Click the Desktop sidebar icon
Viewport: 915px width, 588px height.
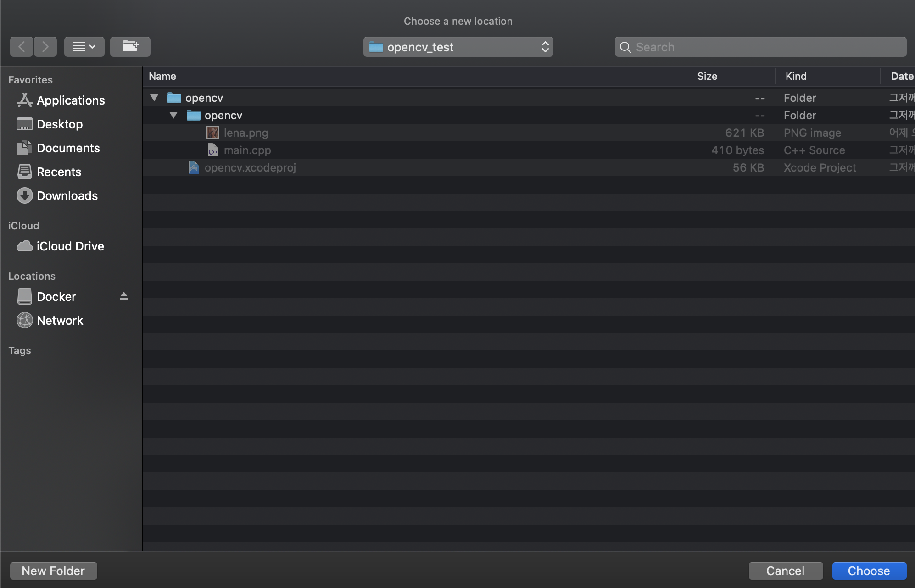coord(24,124)
